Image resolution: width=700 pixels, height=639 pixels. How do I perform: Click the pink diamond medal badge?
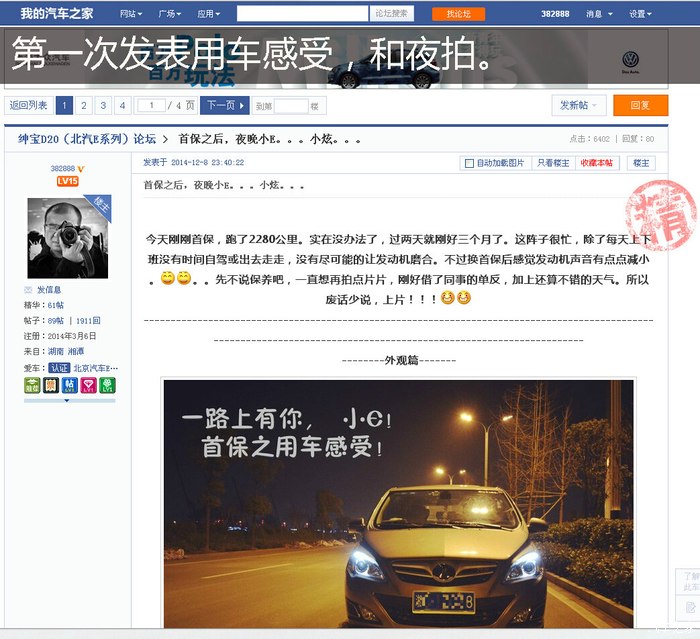pos(88,385)
